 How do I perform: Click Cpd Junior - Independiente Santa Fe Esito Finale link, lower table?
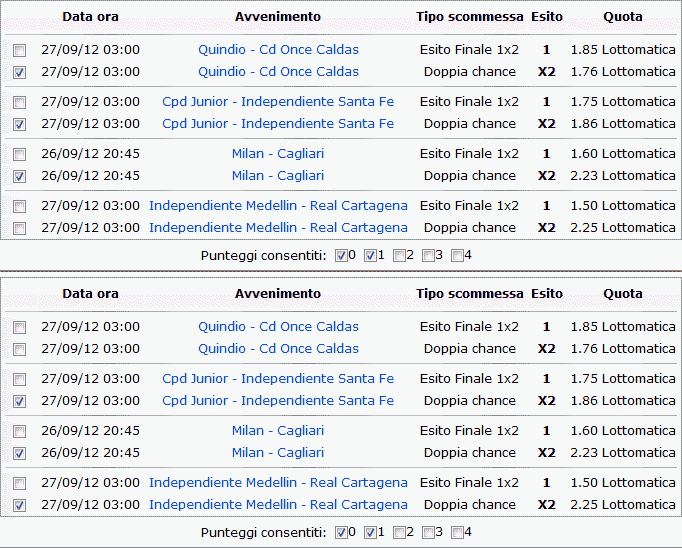tap(278, 379)
